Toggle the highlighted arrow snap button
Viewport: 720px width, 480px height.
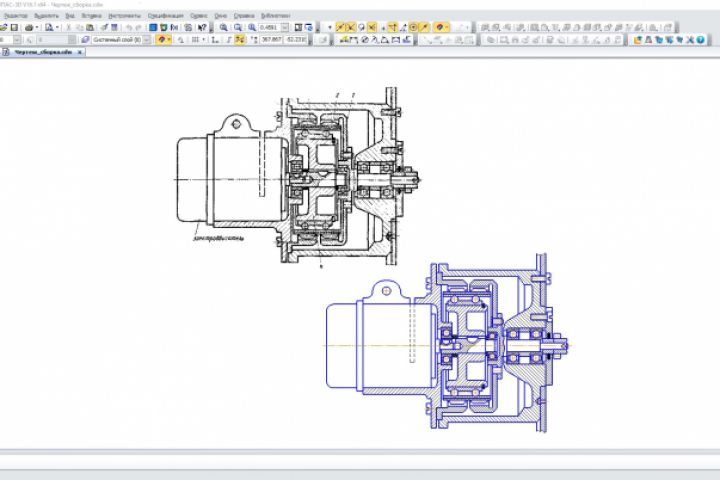pos(424,28)
